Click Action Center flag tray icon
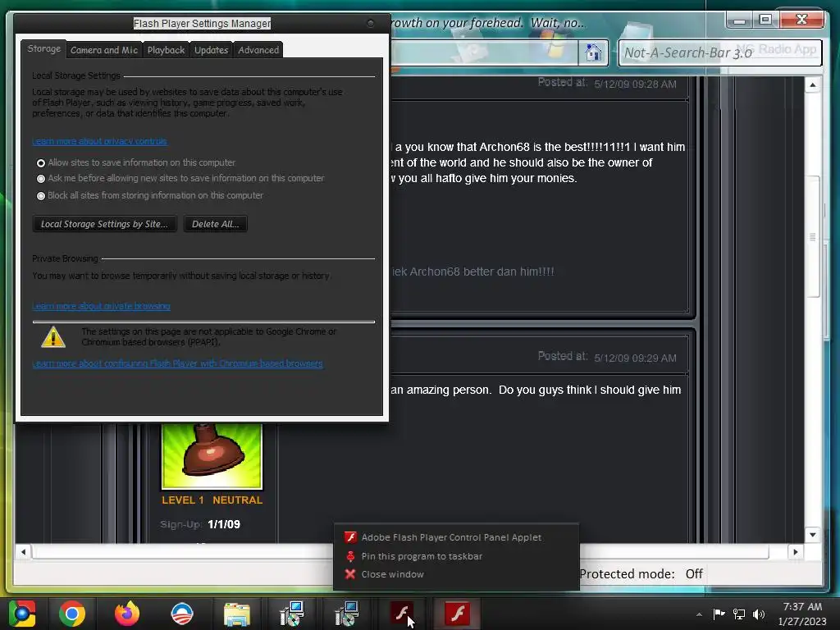Image resolution: width=840 pixels, height=630 pixels. tap(719, 614)
